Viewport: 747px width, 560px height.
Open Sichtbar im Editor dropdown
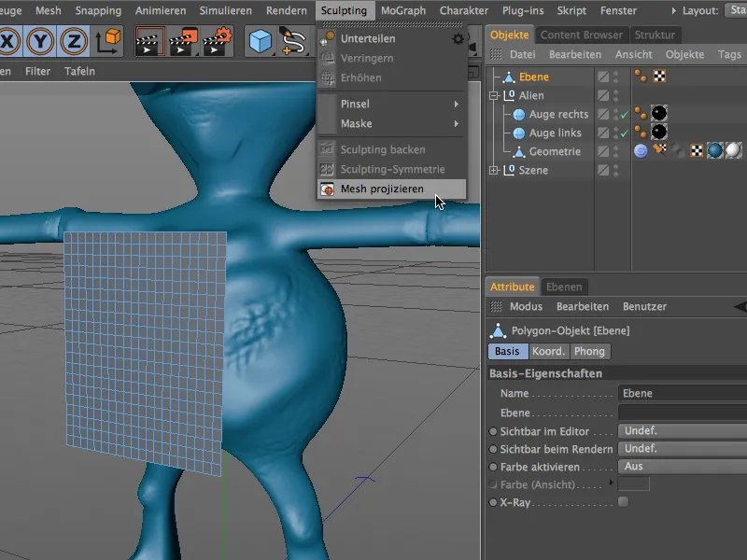pos(683,431)
